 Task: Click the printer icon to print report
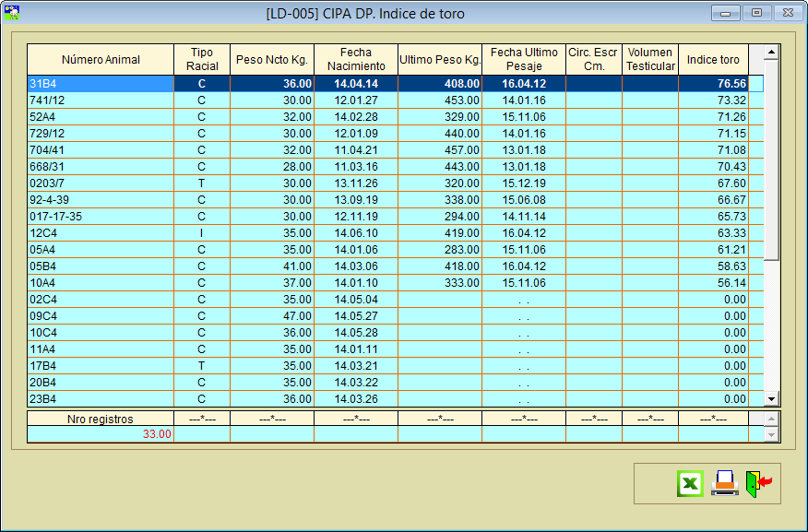click(725, 483)
